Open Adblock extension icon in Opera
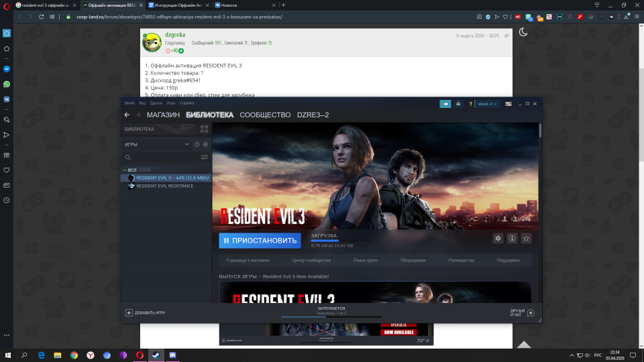644x362 pixels. (x=518, y=17)
